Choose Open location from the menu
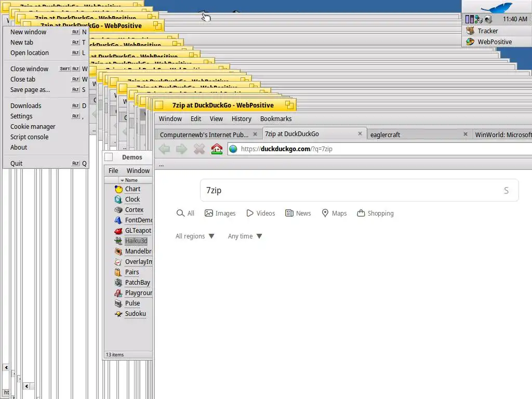532x399 pixels. pos(46,53)
